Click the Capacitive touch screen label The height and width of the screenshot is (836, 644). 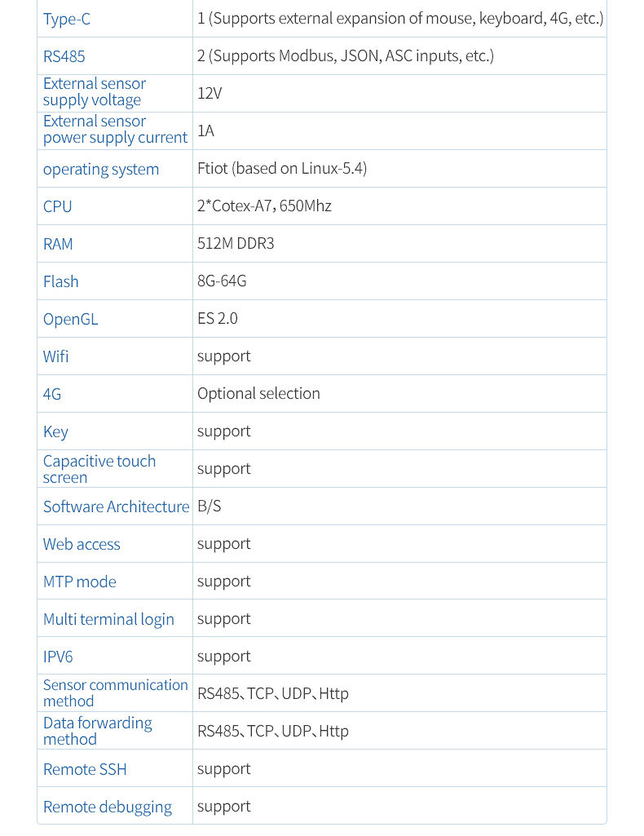tap(99, 469)
